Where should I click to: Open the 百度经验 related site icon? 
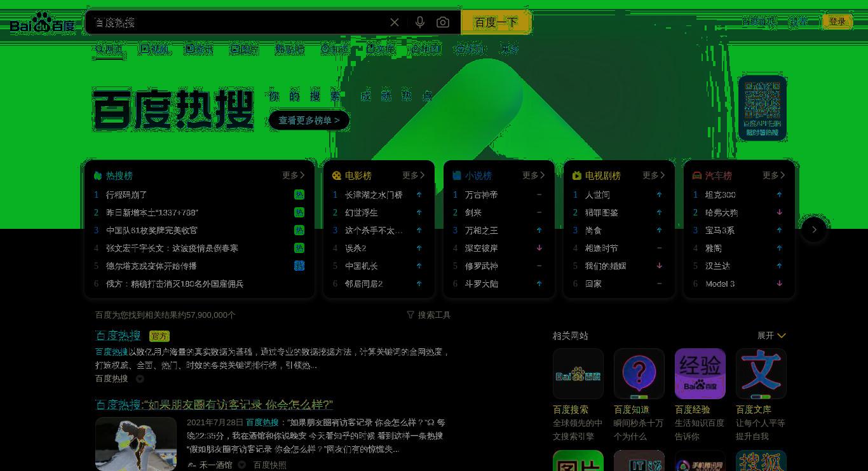tap(700, 374)
